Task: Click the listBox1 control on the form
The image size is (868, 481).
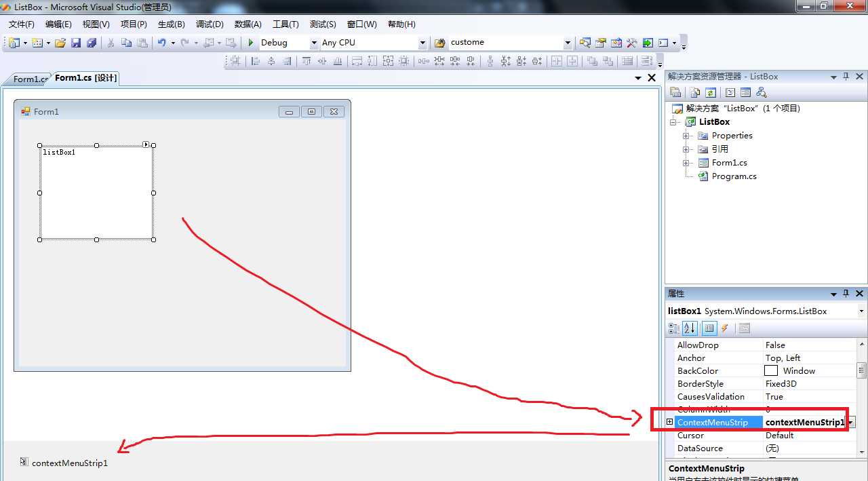Action: (96, 193)
